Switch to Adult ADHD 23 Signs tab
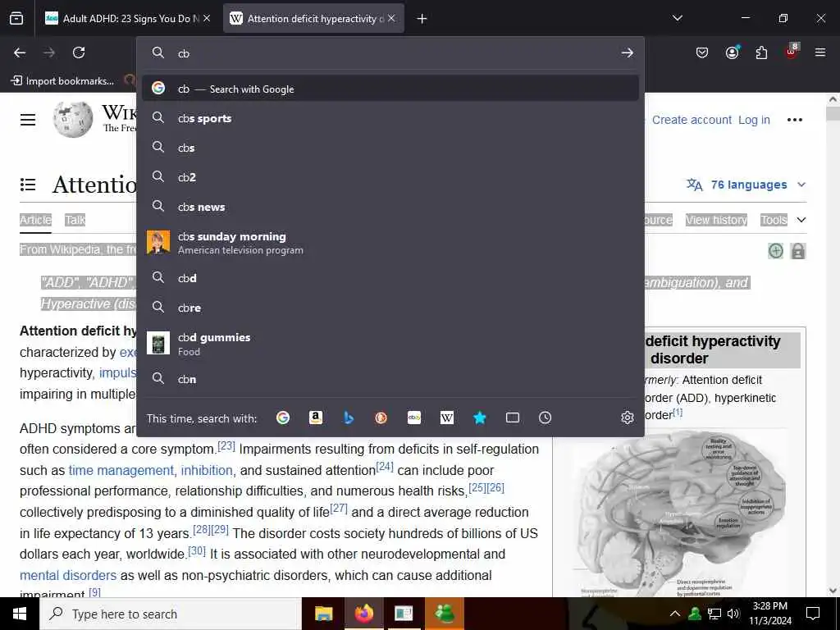Viewport: 840px width, 630px height. (127, 19)
